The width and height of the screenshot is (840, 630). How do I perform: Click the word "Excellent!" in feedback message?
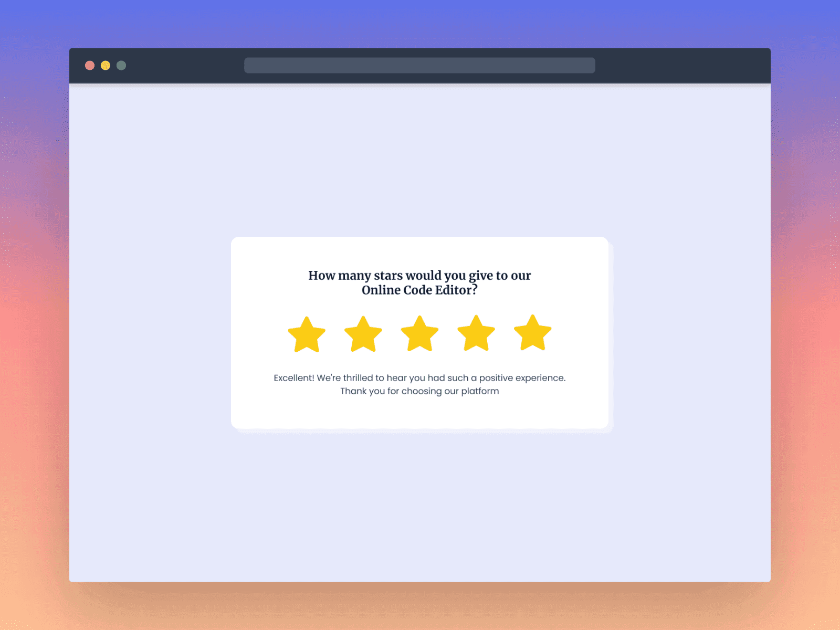tap(293, 378)
